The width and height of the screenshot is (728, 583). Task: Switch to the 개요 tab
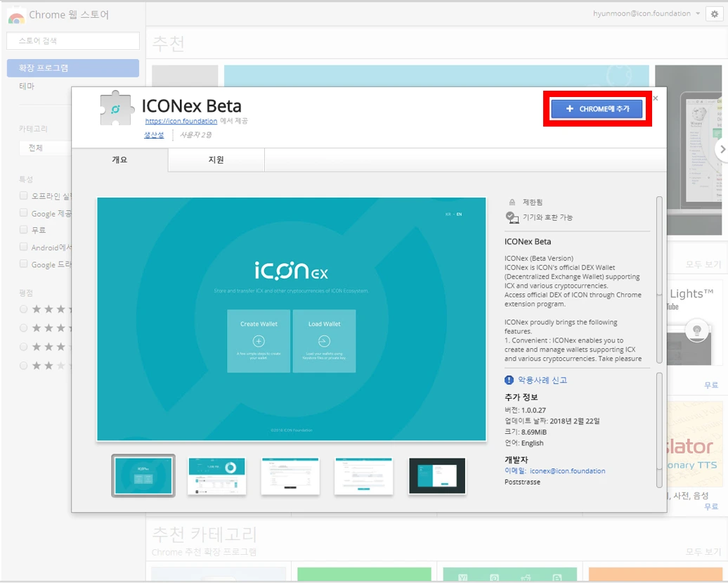(x=119, y=160)
